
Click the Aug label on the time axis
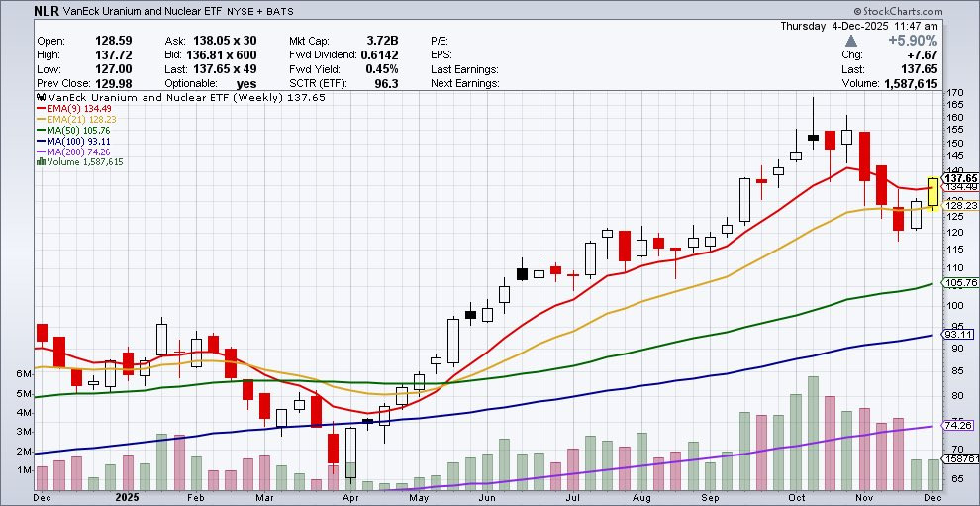(x=640, y=498)
